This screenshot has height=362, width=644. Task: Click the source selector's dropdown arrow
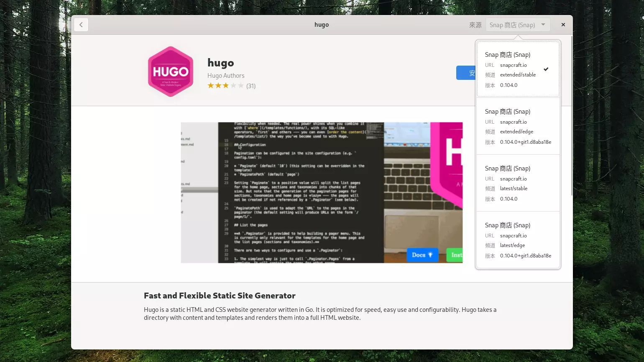pyautogui.click(x=543, y=25)
